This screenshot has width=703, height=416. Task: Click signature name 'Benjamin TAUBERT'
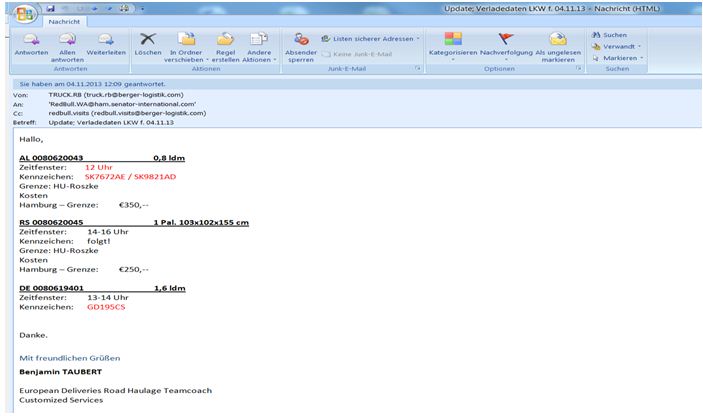click(61, 372)
